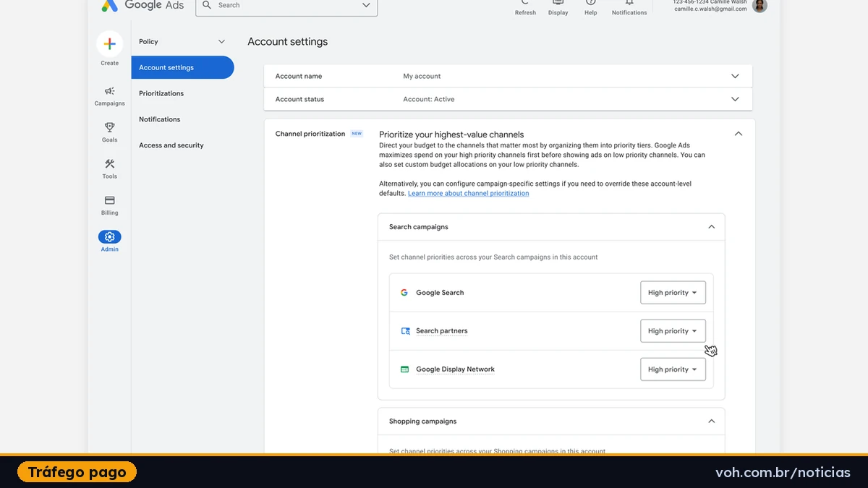Open Tools wrench icon
The height and width of the screenshot is (488, 868).
[x=109, y=164]
